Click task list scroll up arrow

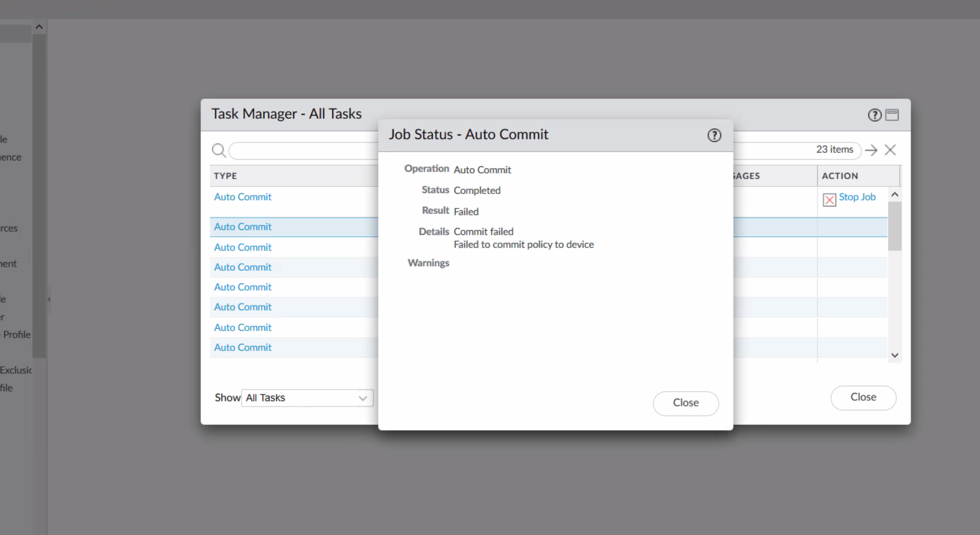[894, 195]
